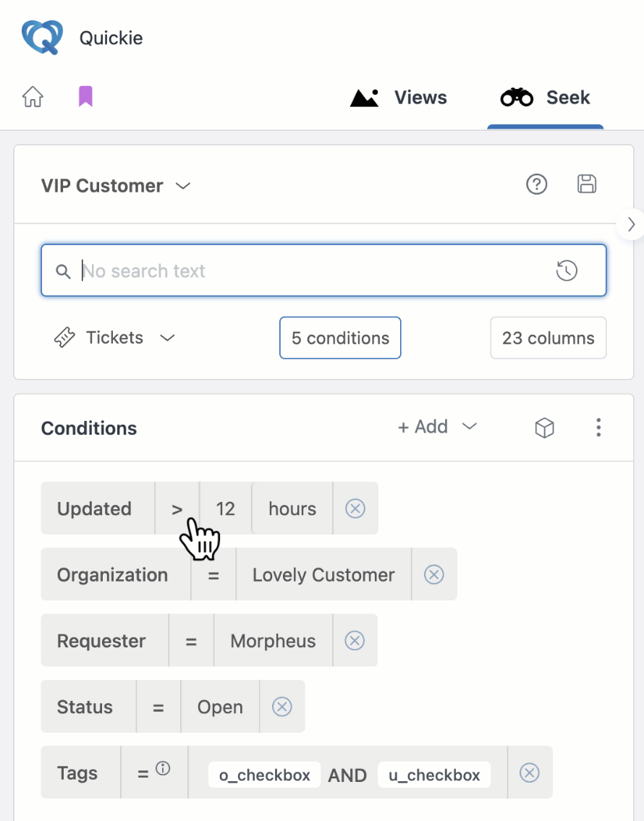Remove the Organization condition
This screenshot has width=644, height=821.
[433, 574]
